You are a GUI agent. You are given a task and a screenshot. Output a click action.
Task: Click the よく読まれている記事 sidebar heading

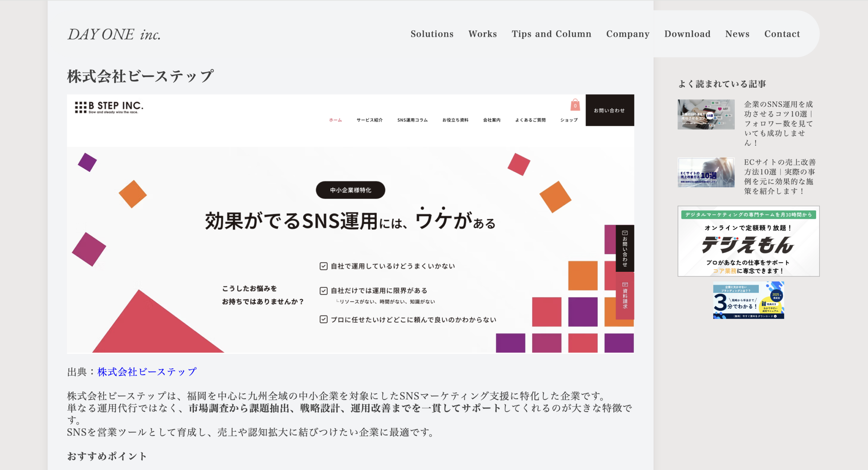[722, 84]
